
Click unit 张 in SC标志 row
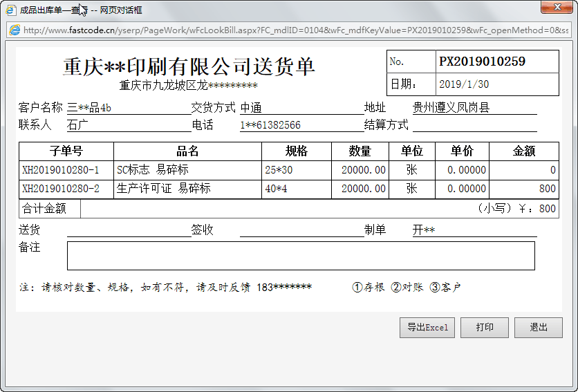pyautogui.click(x=412, y=169)
